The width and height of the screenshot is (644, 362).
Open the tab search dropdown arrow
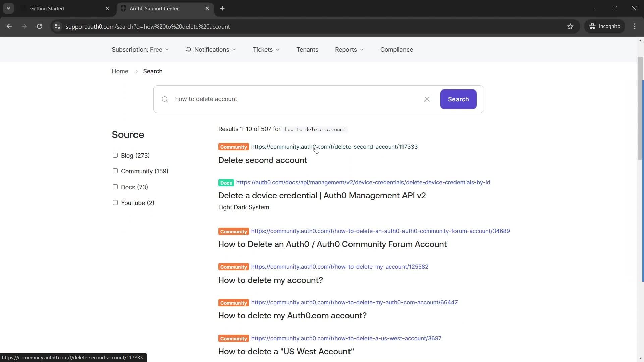click(x=8, y=8)
